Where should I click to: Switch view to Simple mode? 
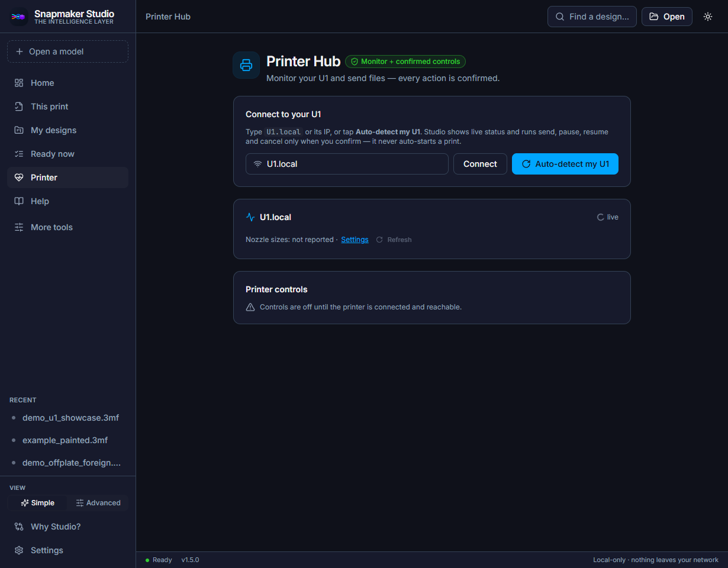(x=37, y=503)
